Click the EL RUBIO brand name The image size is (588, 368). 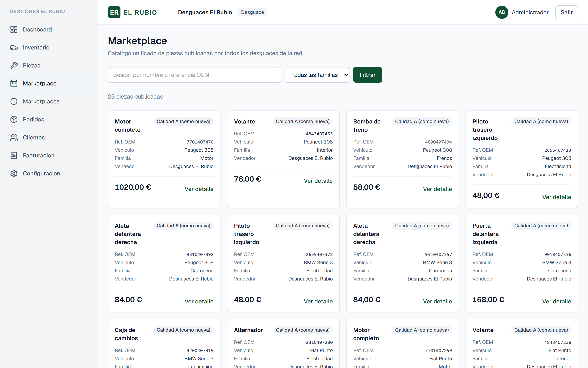click(140, 12)
